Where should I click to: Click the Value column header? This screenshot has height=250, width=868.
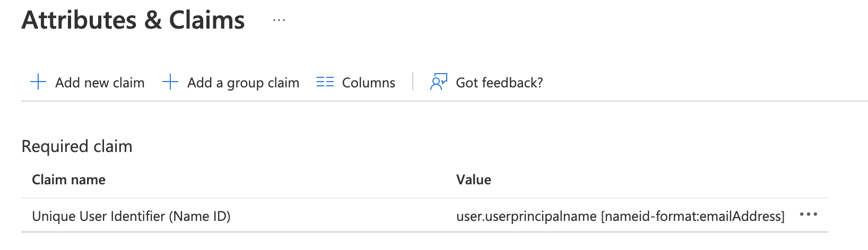(473, 180)
